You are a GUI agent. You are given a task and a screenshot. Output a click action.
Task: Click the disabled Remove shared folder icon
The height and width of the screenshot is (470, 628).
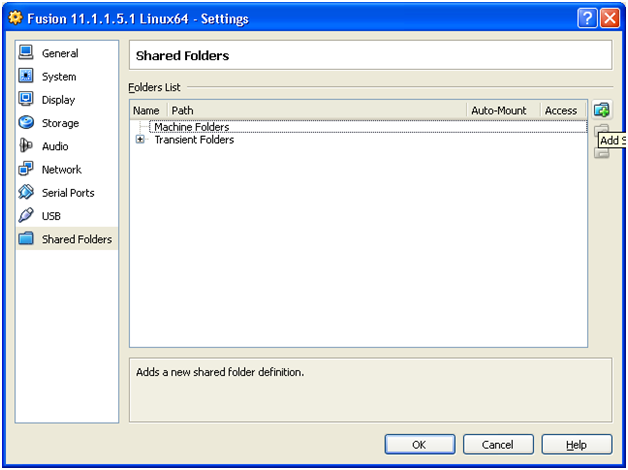pyautogui.click(x=601, y=153)
